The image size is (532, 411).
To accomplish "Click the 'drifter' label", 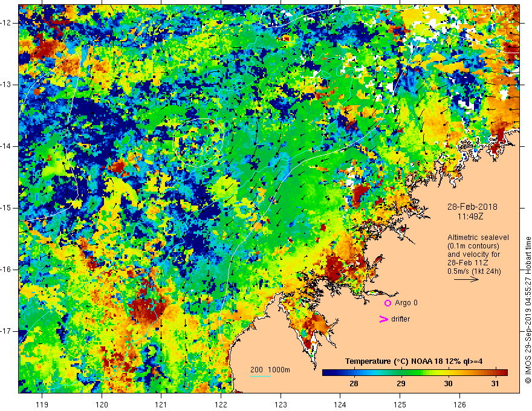I will [400, 319].
